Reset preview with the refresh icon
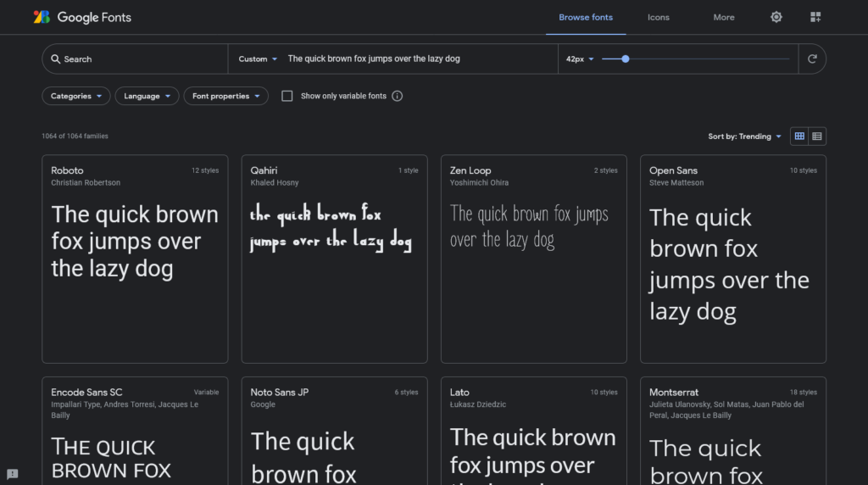 pos(812,59)
